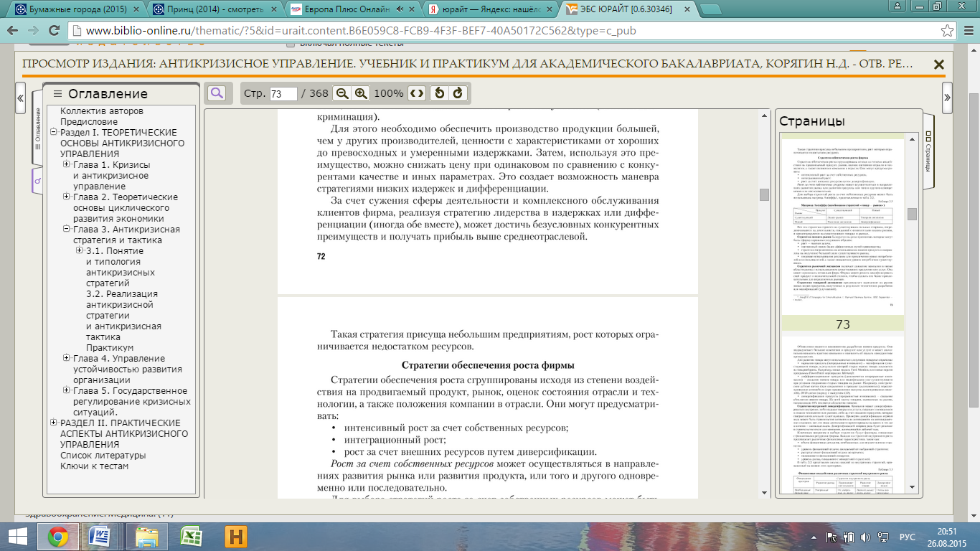The height and width of the screenshot is (551, 980).
Task: Open Ключи к тестам in contents
Action: coord(95,466)
